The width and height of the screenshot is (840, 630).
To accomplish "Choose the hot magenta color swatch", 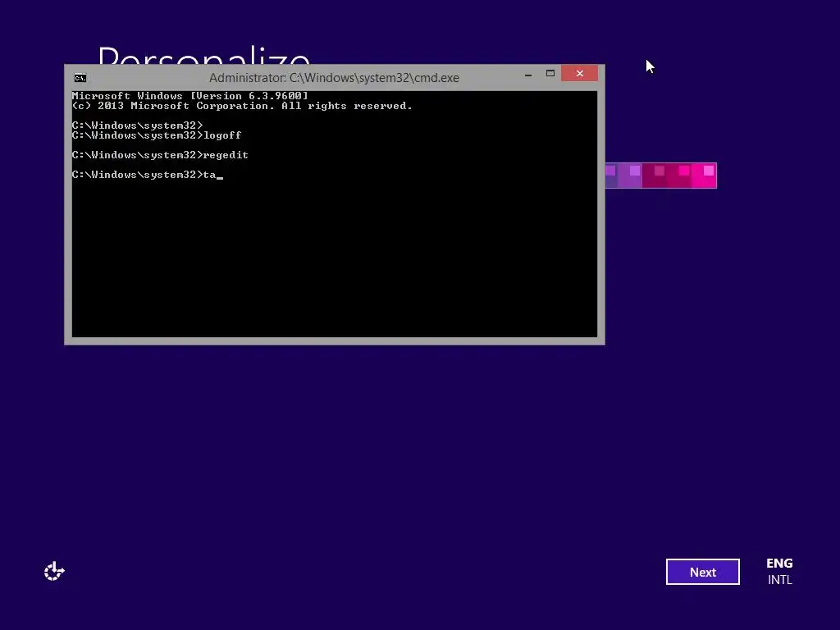I will (679, 176).
